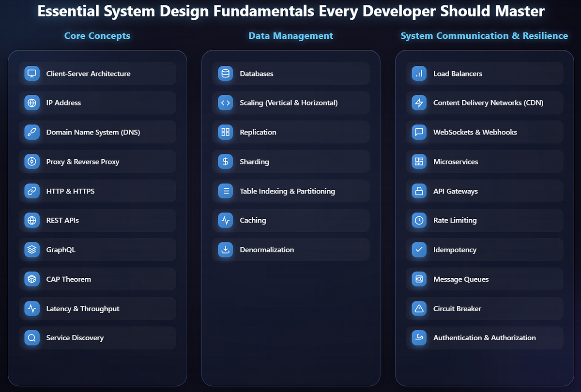
Task: Select the globe icon beside IP Address
Action: (31, 103)
